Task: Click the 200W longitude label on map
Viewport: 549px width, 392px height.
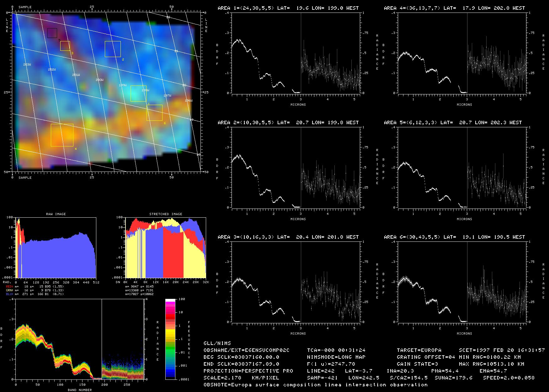Action: 99,80
